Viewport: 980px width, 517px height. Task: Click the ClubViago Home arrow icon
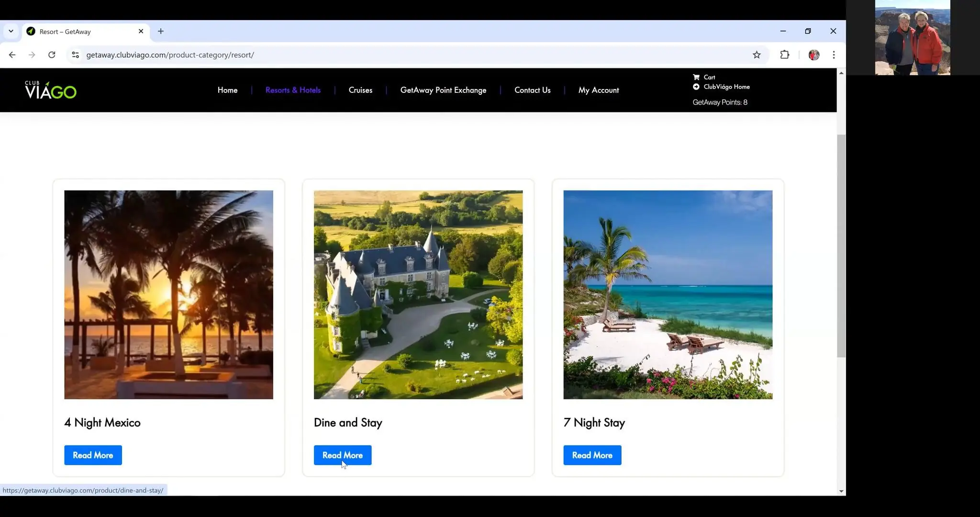tap(696, 87)
